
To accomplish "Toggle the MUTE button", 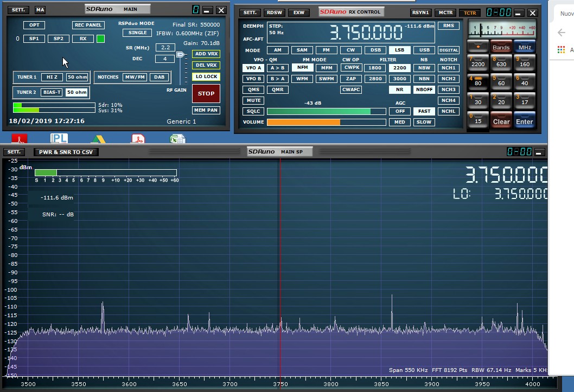I will [x=253, y=100].
